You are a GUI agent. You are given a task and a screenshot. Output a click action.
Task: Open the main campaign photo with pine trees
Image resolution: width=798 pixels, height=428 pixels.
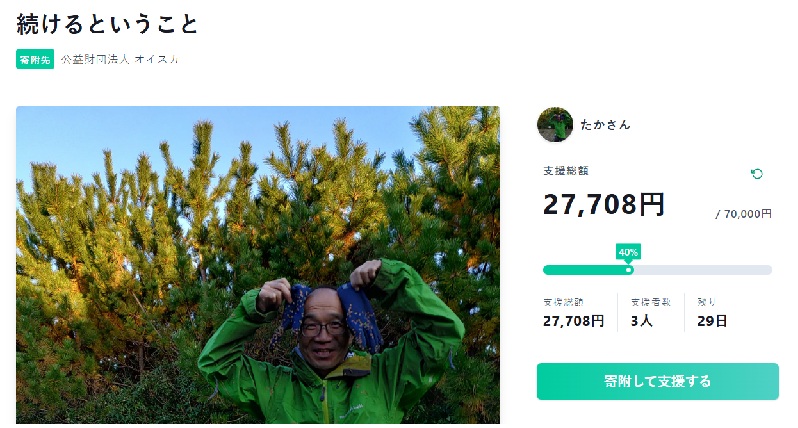(258, 265)
